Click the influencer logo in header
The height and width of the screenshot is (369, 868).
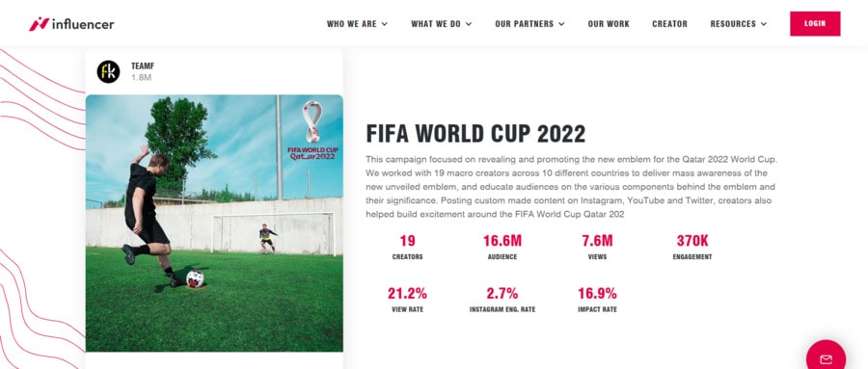pyautogui.click(x=71, y=24)
